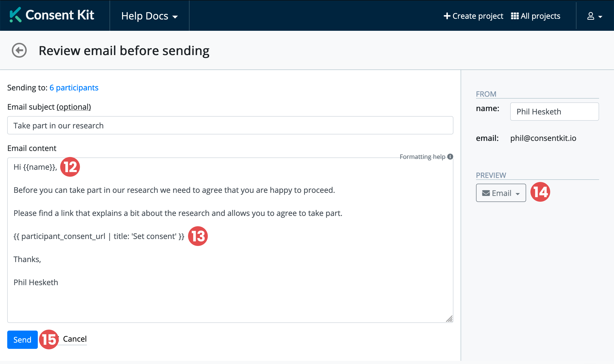The width and height of the screenshot is (614, 364).
Task: Click the Consent Kit brand name
Action: click(60, 15)
